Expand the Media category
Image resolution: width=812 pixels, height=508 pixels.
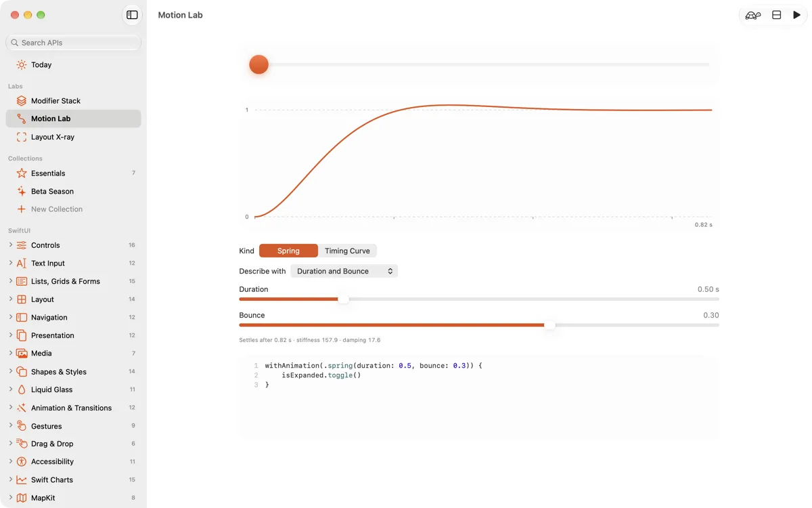coord(10,354)
